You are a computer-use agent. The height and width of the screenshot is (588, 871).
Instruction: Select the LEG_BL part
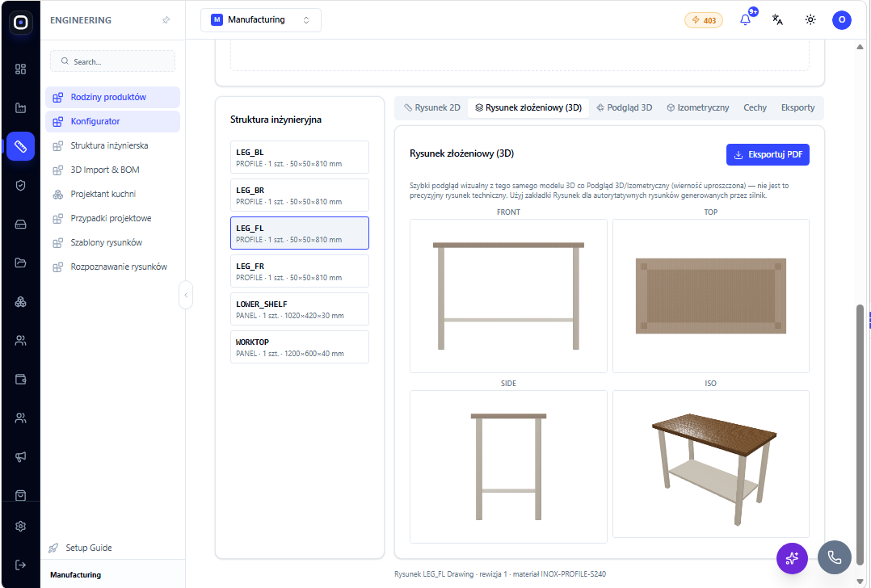click(x=300, y=157)
